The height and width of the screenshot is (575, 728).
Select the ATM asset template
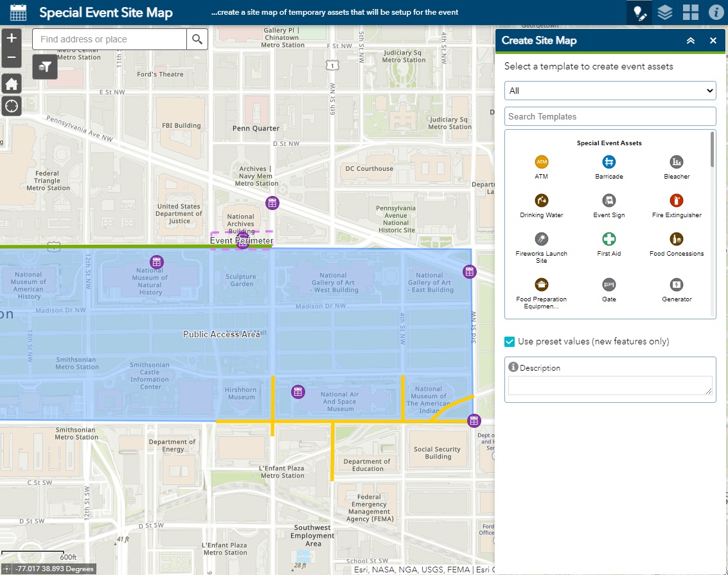[541, 162]
